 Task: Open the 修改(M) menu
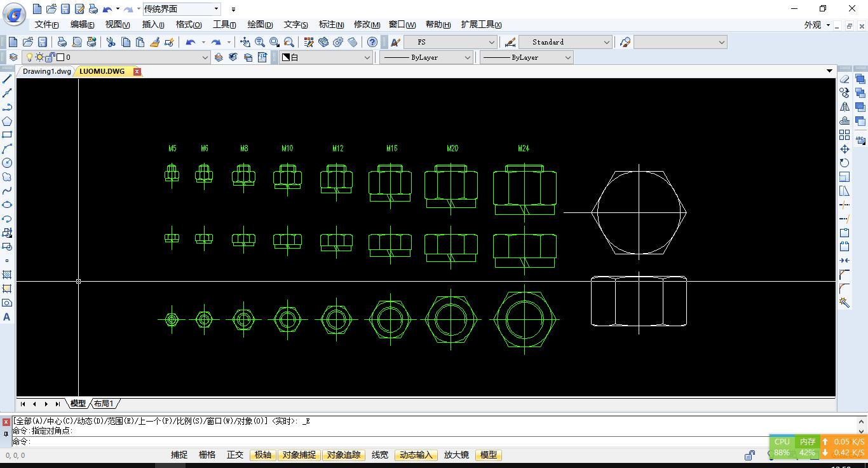pyautogui.click(x=367, y=24)
